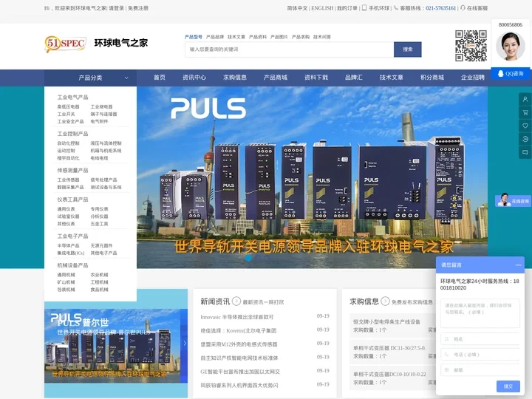
Task: Select the 技术问答 search tab
Action: (x=321, y=37)
